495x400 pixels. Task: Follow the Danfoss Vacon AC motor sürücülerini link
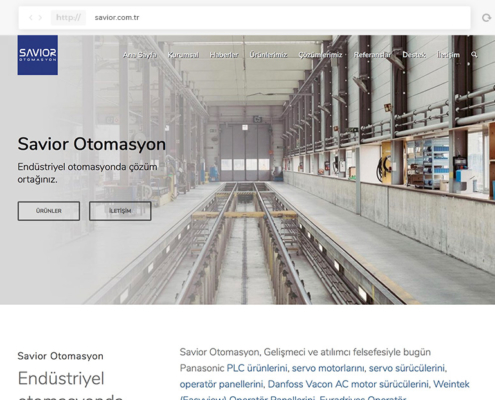point(348,384)
